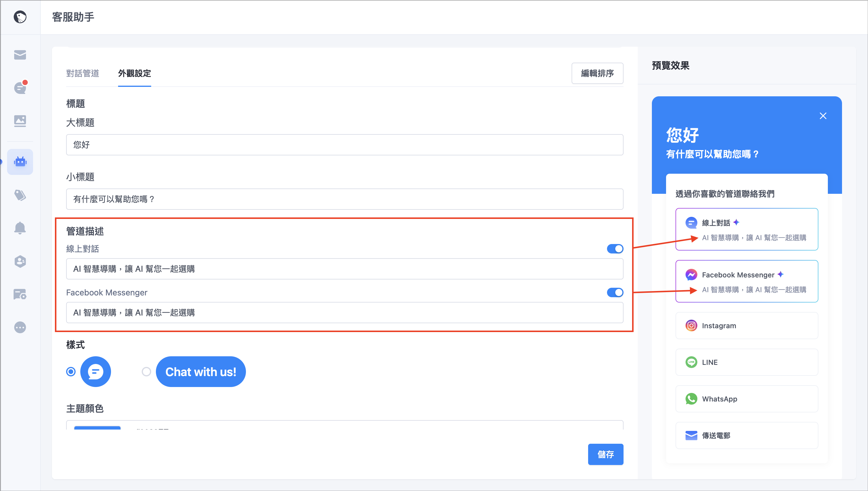Click the 儲存 save button

pyautogui.click(x=606, y=454)
